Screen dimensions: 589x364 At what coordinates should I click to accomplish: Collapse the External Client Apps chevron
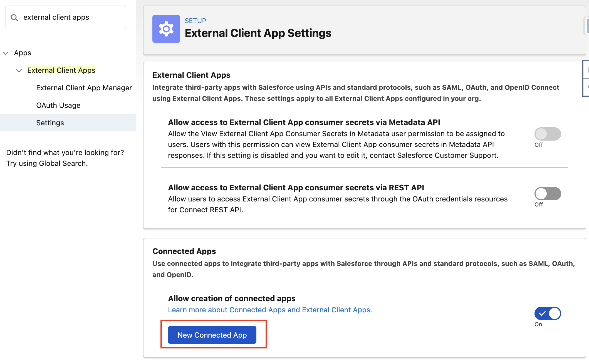tap(19, 71)
